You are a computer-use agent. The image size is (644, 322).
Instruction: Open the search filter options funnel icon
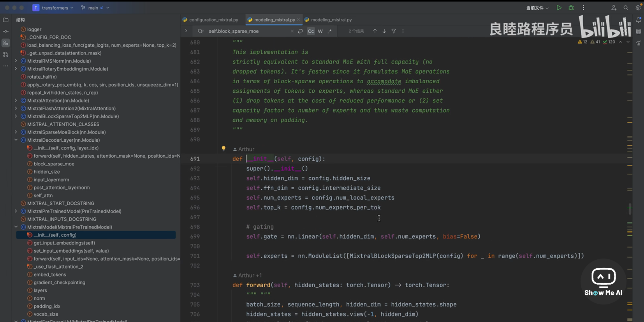394,31
